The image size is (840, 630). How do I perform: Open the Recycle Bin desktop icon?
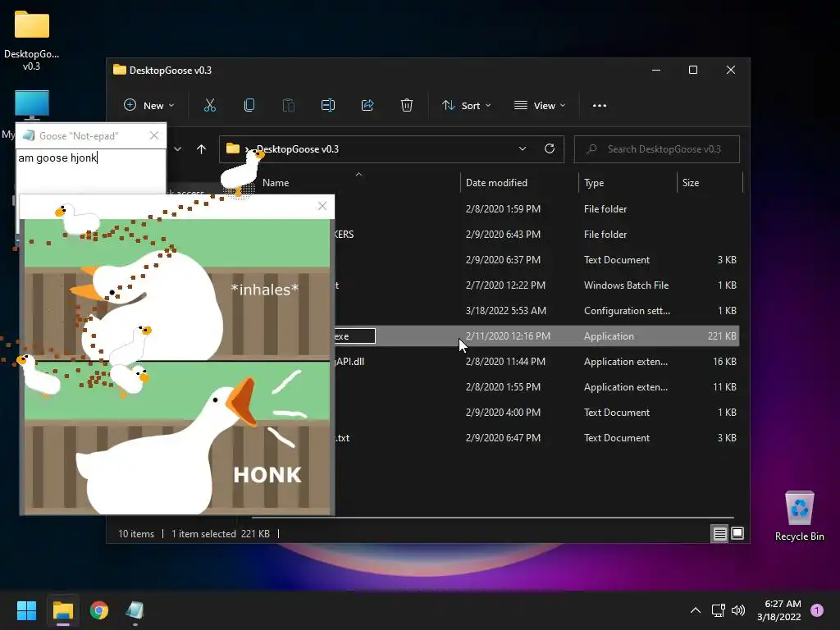[799, 516]
